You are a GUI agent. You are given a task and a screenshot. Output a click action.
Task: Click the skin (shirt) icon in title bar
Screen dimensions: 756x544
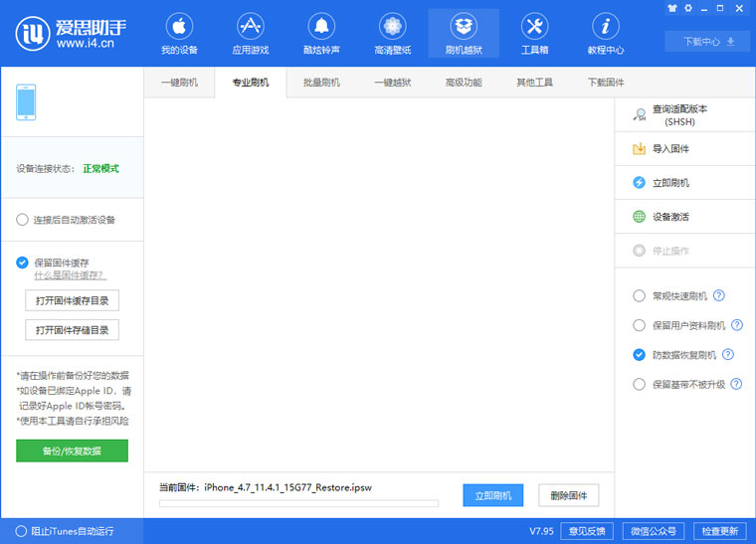672,8
